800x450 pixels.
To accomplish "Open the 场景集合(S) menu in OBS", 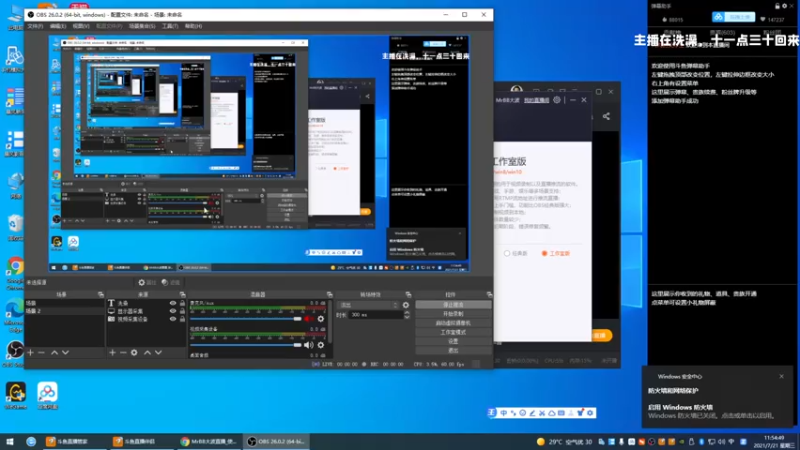I will tap(142, 26).
